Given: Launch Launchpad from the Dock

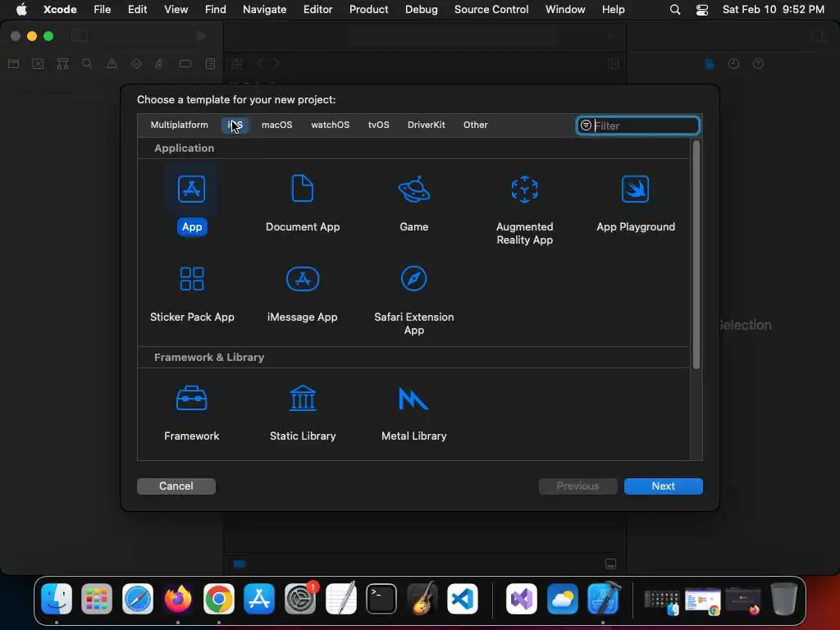Looking at the screenshot, I should click(x=97, y=599).
